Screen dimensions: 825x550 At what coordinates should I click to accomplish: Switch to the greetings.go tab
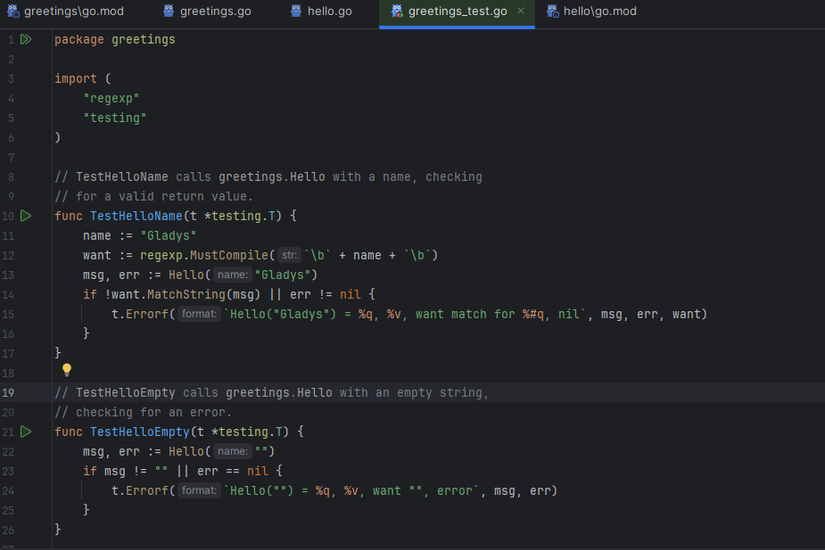207,11
